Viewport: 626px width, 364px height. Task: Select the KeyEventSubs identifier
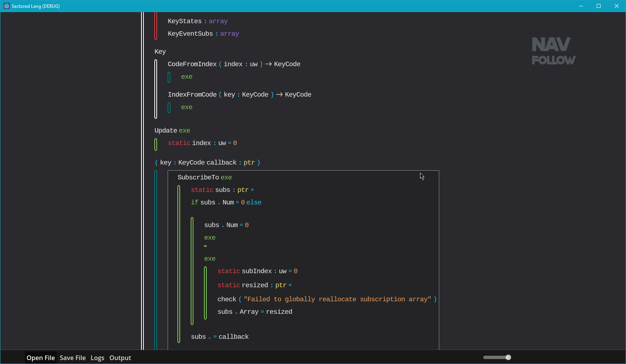[x=190, y=34]
